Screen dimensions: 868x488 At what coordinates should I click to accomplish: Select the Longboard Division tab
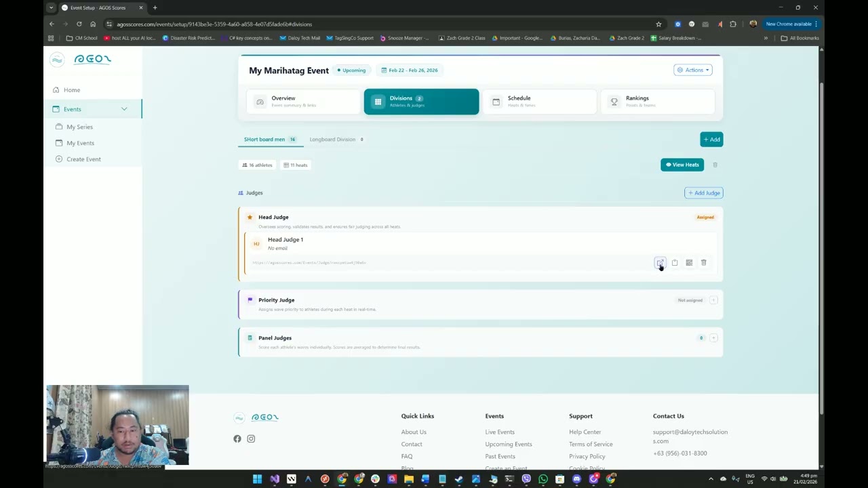click(x=336, y=140)
